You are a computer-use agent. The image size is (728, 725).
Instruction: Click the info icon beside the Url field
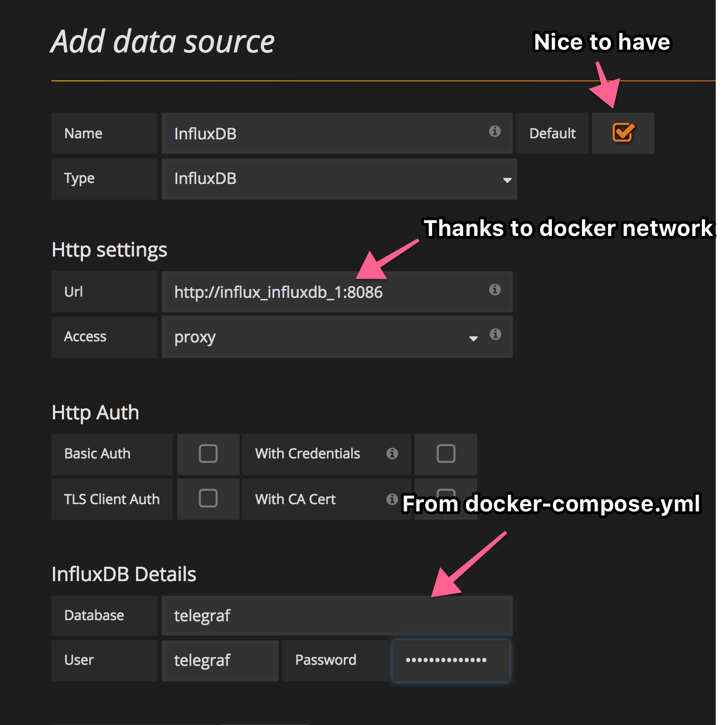click(494, 289)
